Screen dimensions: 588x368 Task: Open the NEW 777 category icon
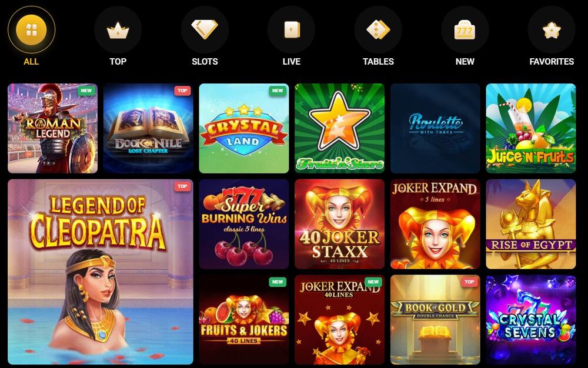pos(465,29)
